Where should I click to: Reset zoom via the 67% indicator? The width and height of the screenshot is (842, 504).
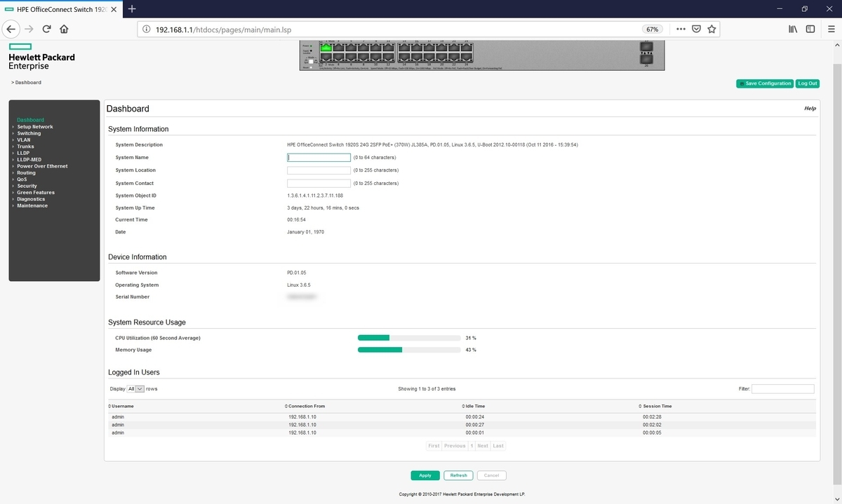653,29
